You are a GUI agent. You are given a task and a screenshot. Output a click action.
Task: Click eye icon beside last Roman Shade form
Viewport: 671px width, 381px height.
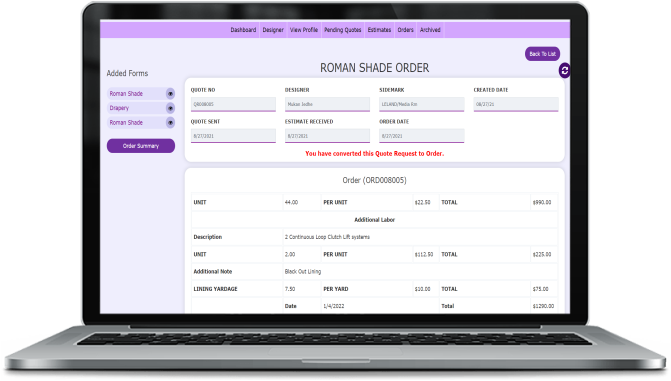(170, 123)
